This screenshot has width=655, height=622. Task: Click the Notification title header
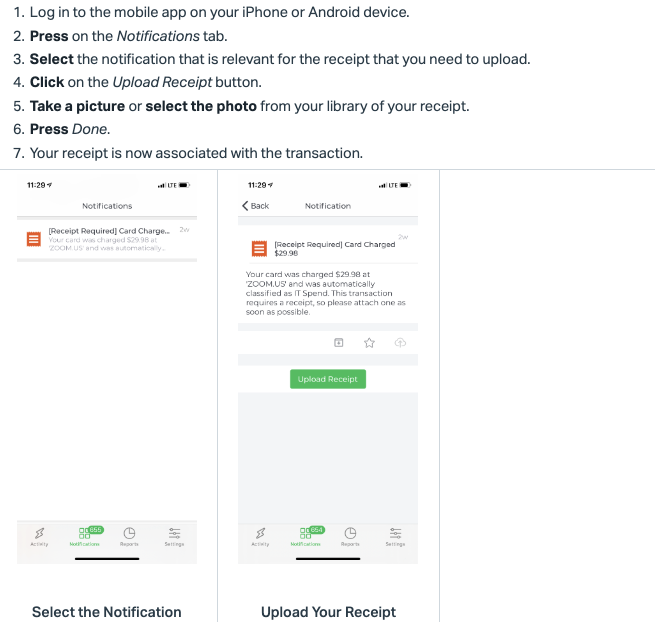pos(328,206)
